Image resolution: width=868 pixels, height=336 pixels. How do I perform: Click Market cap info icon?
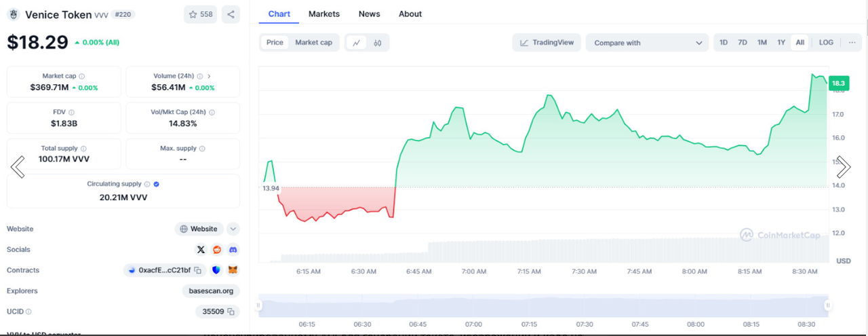pos(82,76)
